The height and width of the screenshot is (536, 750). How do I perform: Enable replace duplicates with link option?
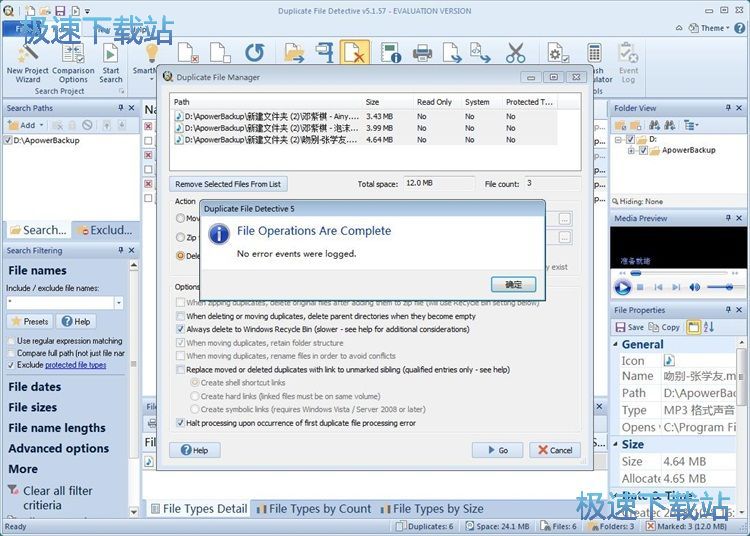[180, 370]
